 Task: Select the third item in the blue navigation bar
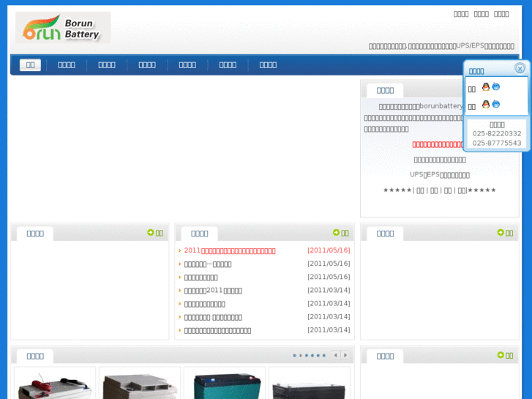coord(107,65)
